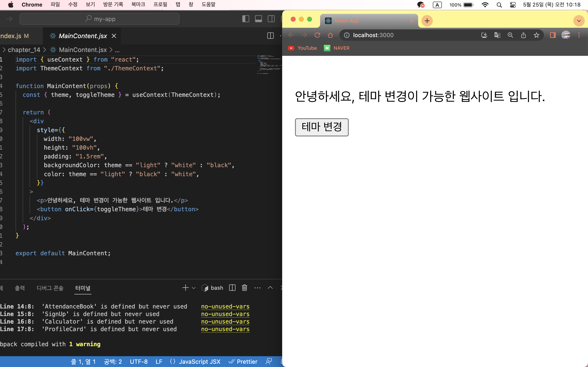Open the 북마크 menu in the menu bar

tap(138, 4)
